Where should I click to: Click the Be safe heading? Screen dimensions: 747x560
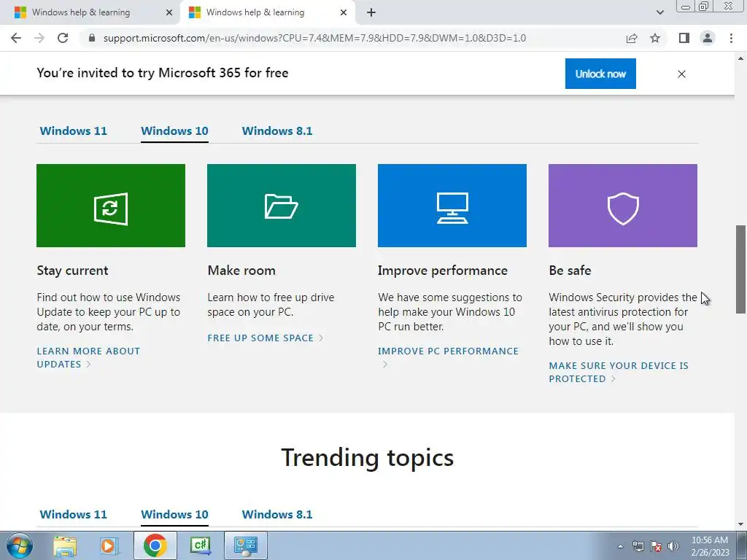point(570,271)
